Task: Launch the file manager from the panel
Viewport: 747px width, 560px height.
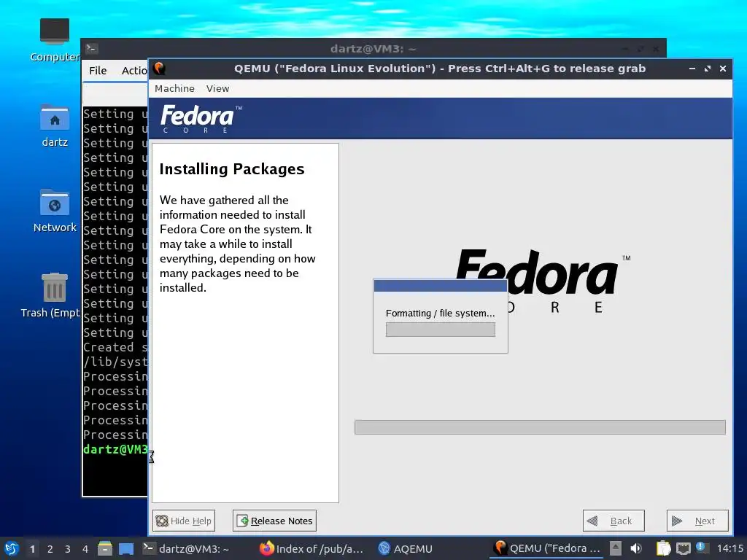Action: point(105,548)
